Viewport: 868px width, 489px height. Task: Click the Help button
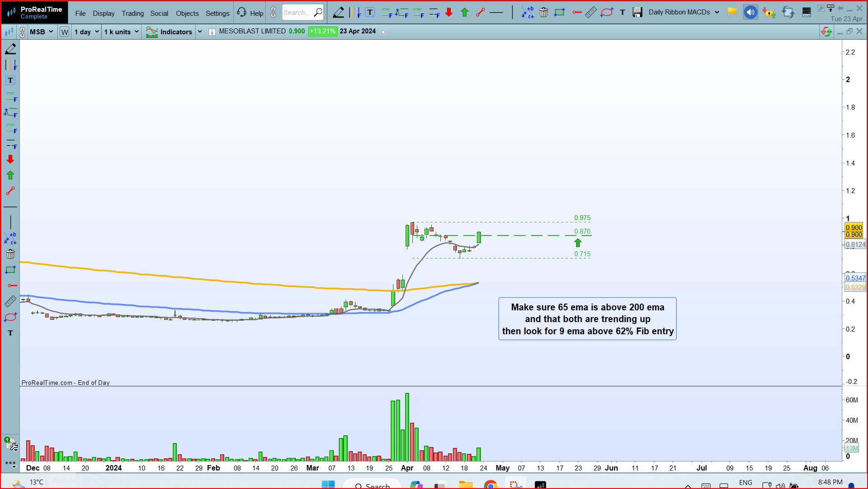click(250, 13)
